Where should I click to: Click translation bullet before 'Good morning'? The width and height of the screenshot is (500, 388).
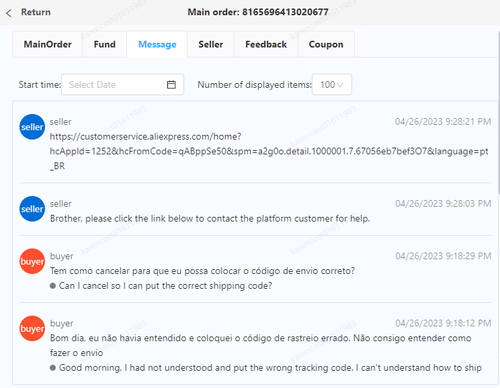tap(53, 368)
